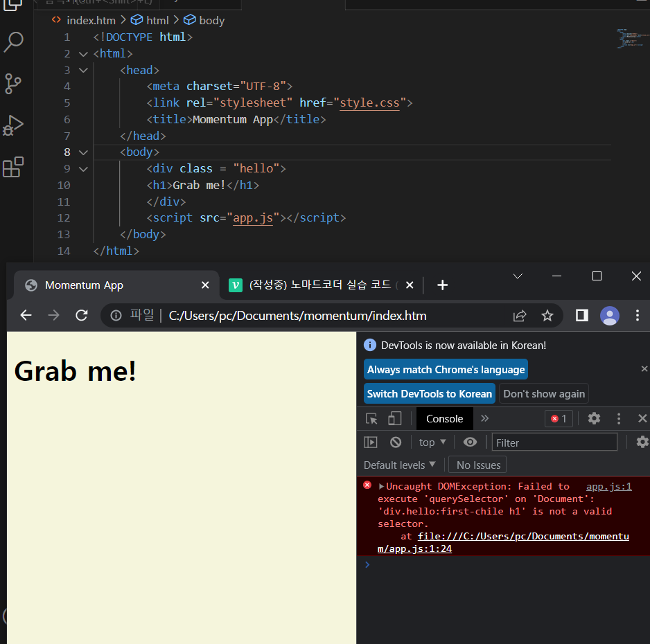Reload the Momentum App page
The image size is (650, 644).
tap(82, 316)
